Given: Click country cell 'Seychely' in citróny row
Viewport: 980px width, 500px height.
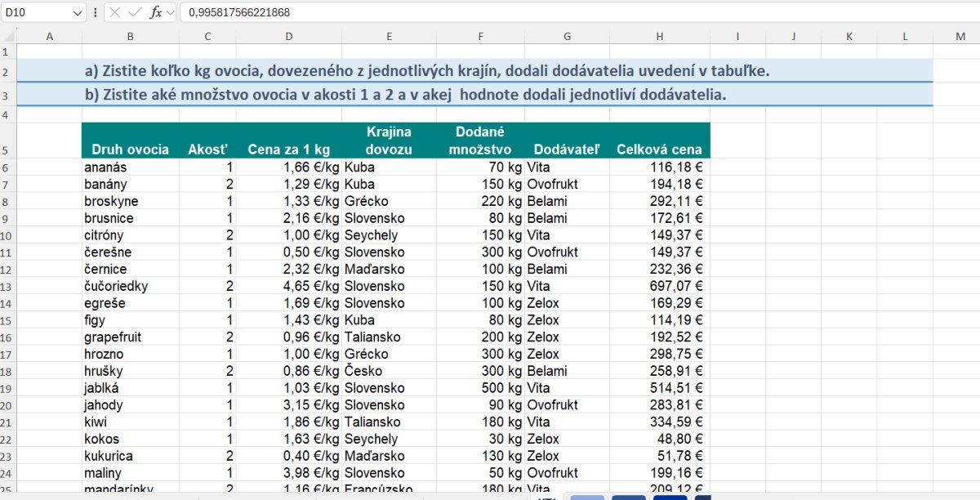Looking at the screenshot, I should point(389,235).
